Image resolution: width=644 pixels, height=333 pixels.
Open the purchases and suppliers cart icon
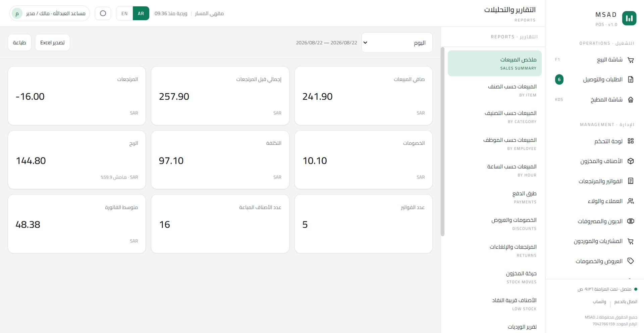(x=631, y=241)
